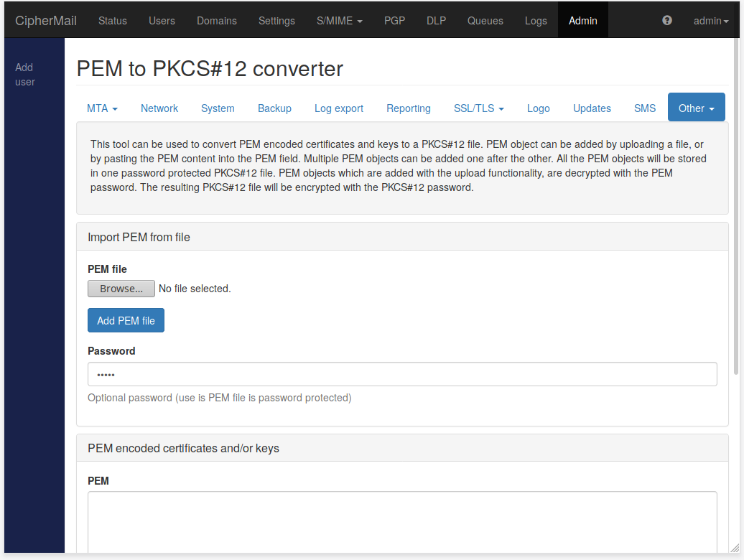
Task: Open the Logo tab
Action: tap(539, 108)
